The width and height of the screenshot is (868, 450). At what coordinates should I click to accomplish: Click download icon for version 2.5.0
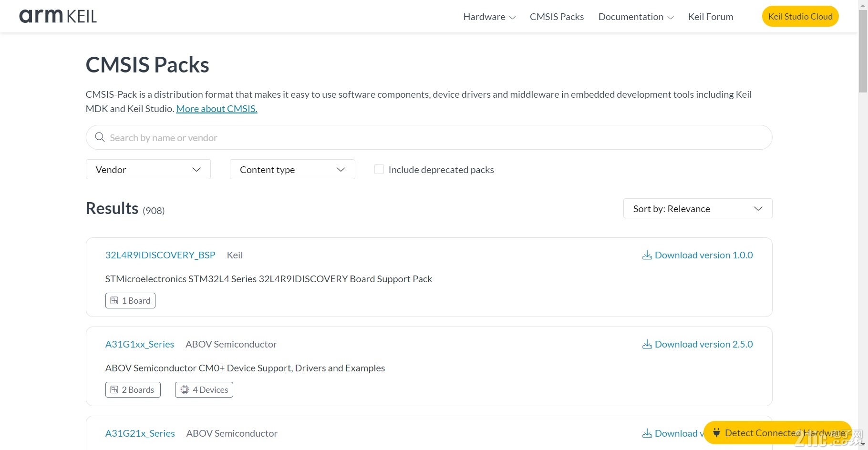647,344
